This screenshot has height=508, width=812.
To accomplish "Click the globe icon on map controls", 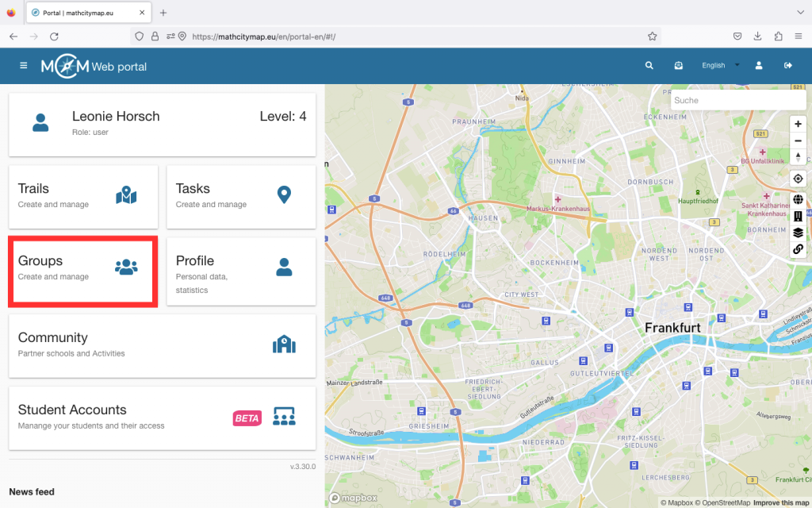I will (x=798, y=199).
